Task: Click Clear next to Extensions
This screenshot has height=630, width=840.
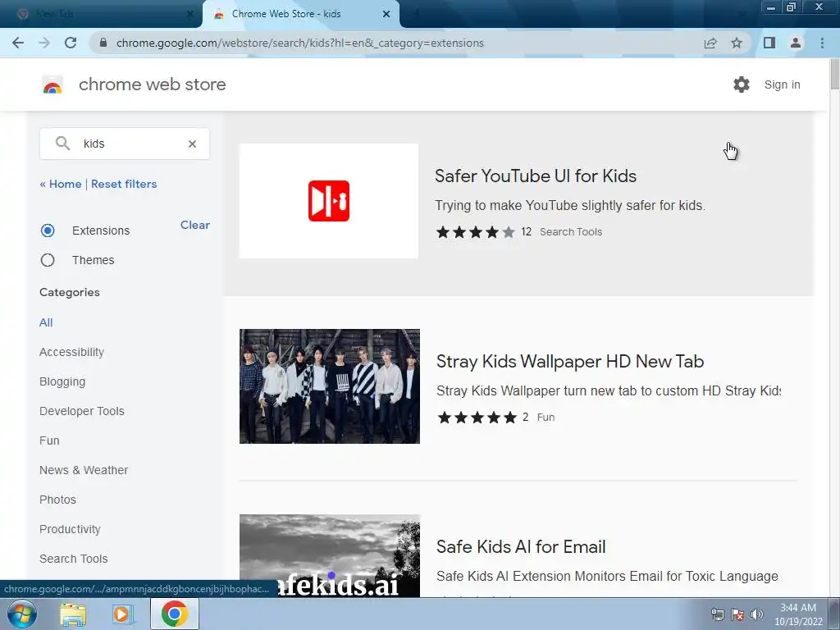Action: click(x=195, y=225)
